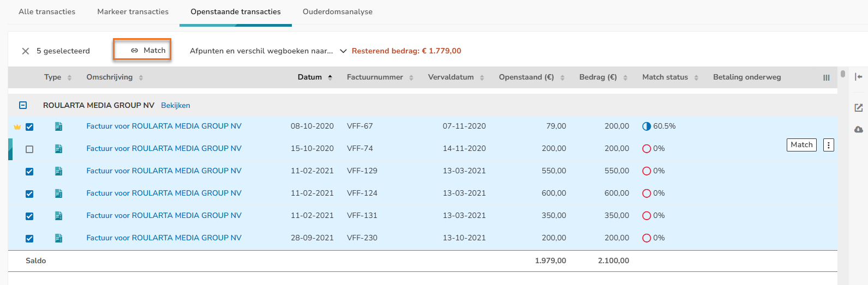The height and width of the screenshot is (285, 868).
Task: Switch to Alle transacties tab
Action: coord(47,11)
